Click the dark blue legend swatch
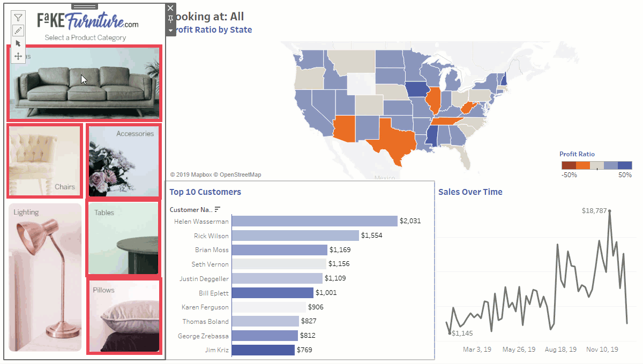The image size is (643, 364). pyautogui.click(x=625, y=165)
